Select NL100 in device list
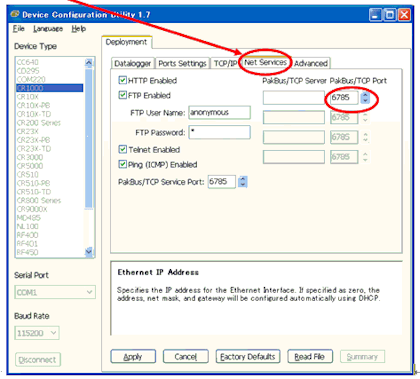Viewport: 420px width, 379px height. pyautogui.click(x=28, y=227)
